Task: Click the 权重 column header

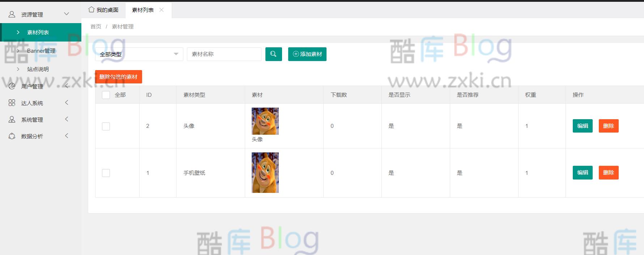Action: [530, 95]
